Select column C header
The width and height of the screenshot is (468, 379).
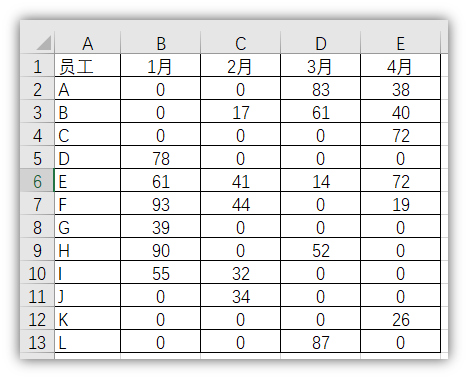[241, 43]
